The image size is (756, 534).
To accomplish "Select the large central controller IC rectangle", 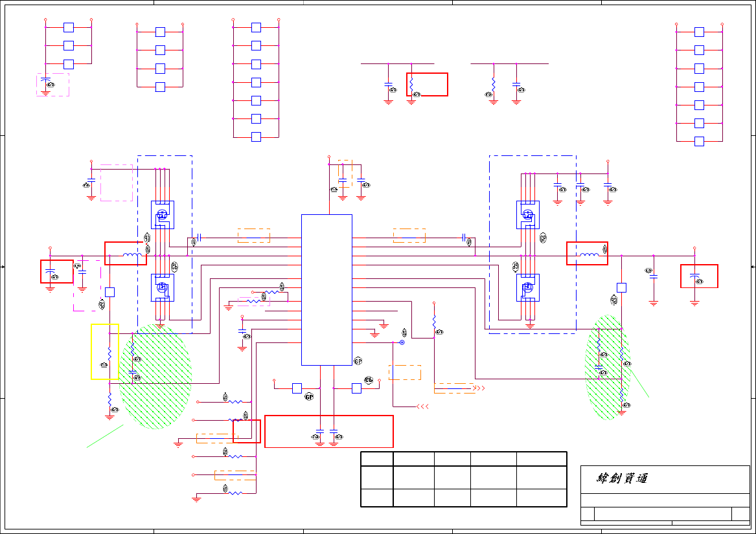I will pyautogui.click(x=326, y=289).
